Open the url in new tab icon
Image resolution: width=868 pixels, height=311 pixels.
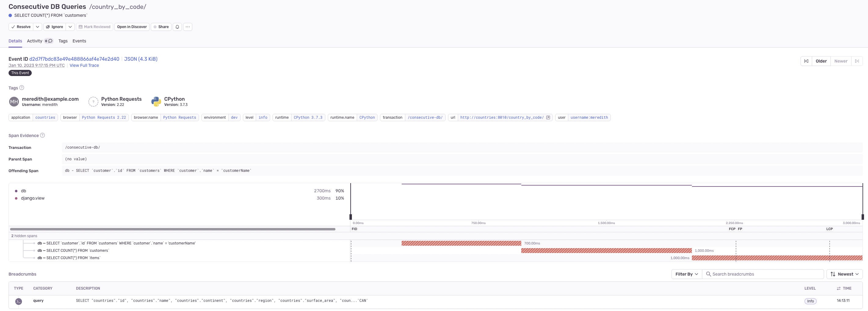tap(548, 118)
